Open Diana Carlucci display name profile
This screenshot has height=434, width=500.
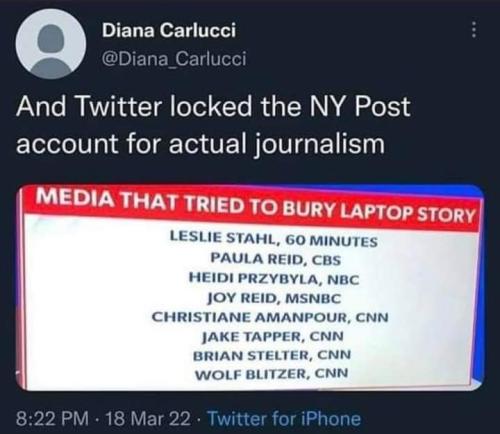click(x=169, y=31)
